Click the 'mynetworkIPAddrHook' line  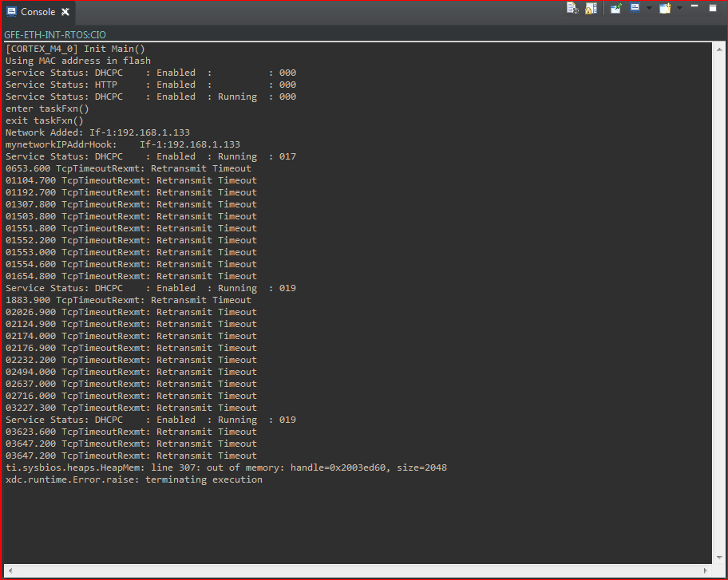click(123, 144)
